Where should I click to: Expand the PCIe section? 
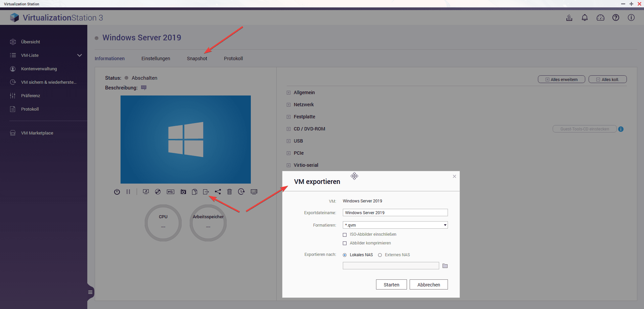click(x=288, y=153)
